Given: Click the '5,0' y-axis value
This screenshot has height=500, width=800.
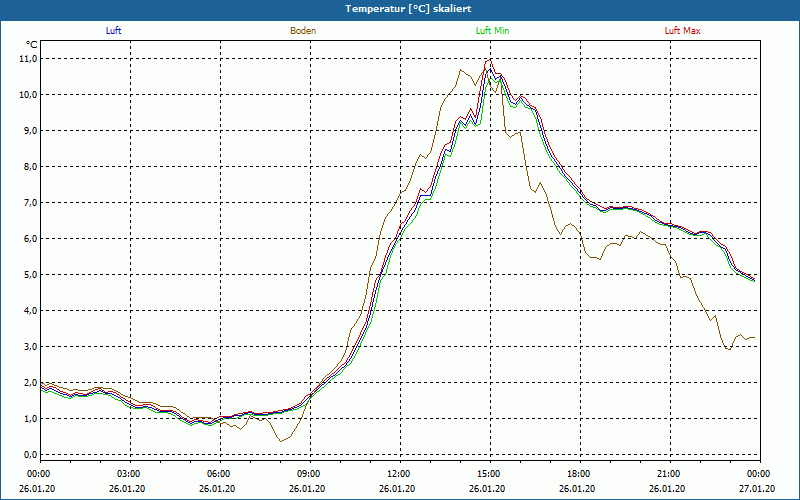Looking at the screenshot, I should (31, 274).
